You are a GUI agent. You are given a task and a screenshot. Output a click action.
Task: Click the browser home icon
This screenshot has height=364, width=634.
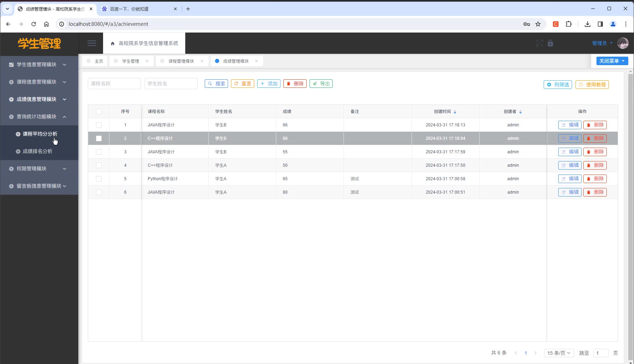(46, 24)
